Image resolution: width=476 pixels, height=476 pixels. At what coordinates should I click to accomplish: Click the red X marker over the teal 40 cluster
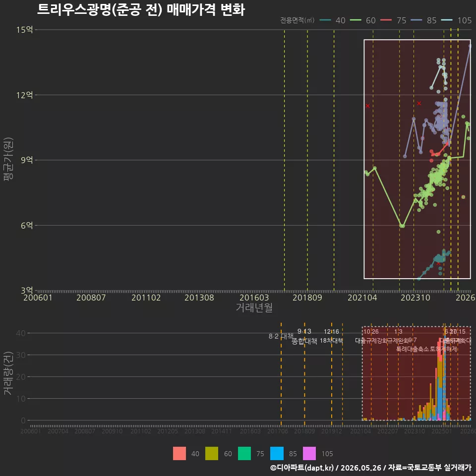tap(438, 263)
